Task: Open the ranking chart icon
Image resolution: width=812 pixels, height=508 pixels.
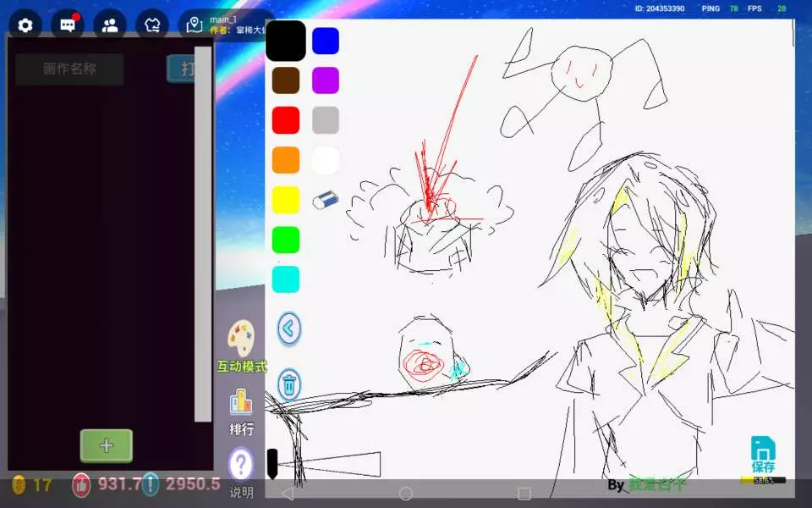Action: 241,403
